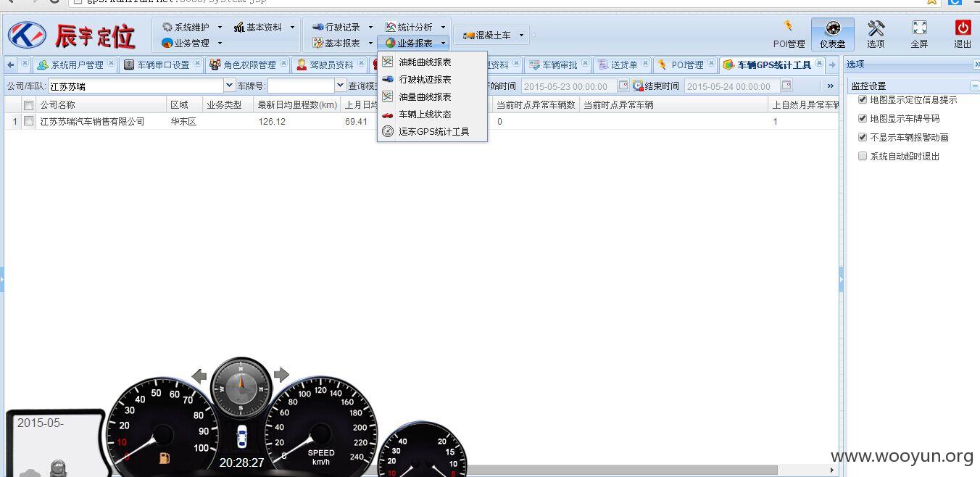Screen dimensions: 980x477
Task: Sort by 最新日均里程数(km) column
Action: coord(298,104)
